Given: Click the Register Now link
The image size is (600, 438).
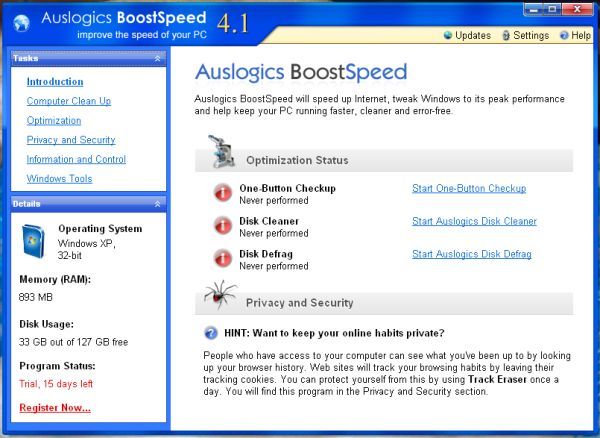Looking at the screenshot, I should (x=55, y=408).
